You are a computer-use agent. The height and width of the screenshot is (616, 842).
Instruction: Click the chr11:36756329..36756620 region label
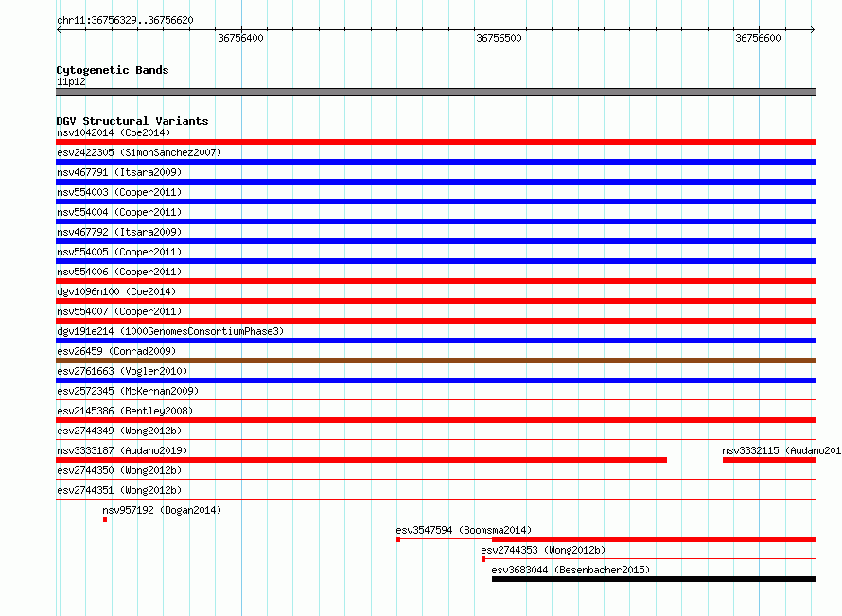pos(125,20)
